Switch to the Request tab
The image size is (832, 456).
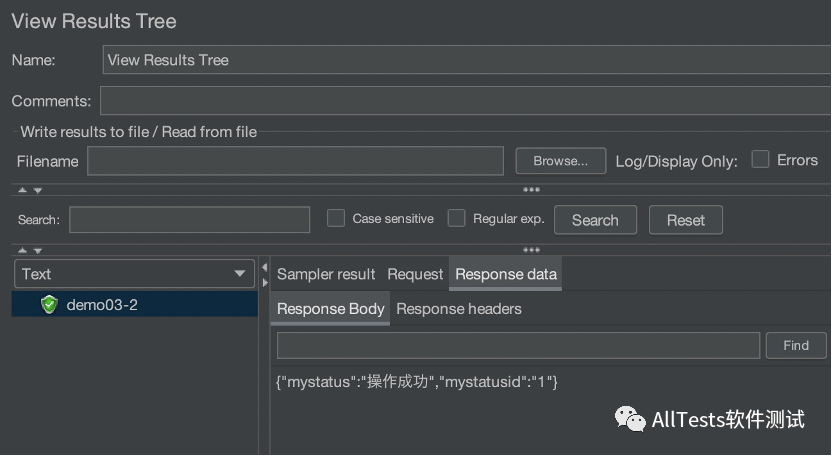[x=415, y=274]
